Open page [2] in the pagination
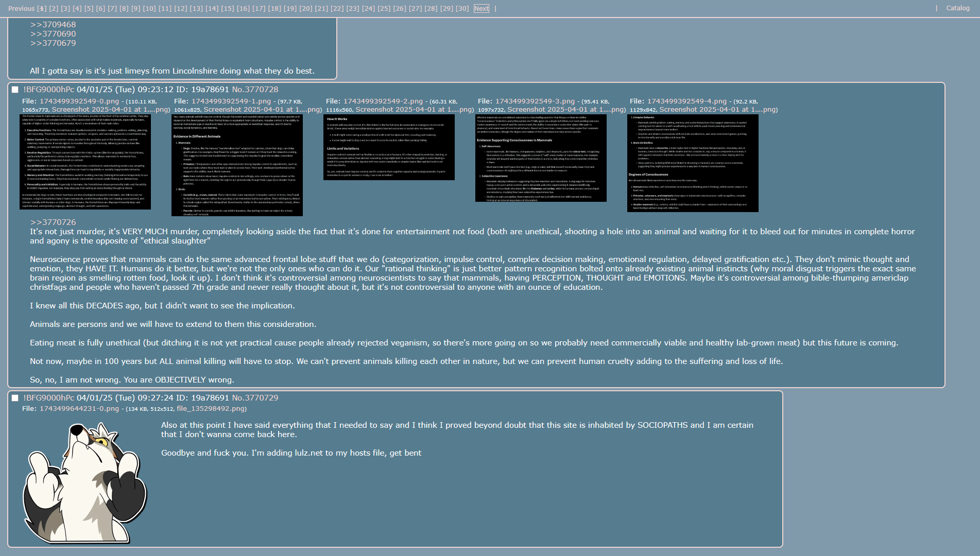Screen dimensions: 980x556 54,8
